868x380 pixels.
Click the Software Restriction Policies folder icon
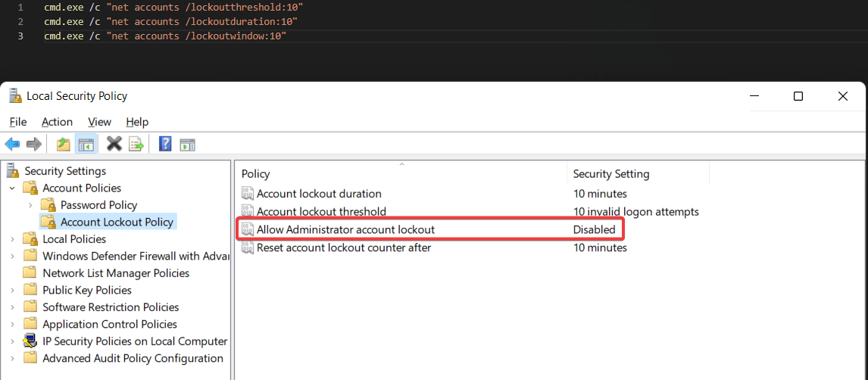coord(30,307)
